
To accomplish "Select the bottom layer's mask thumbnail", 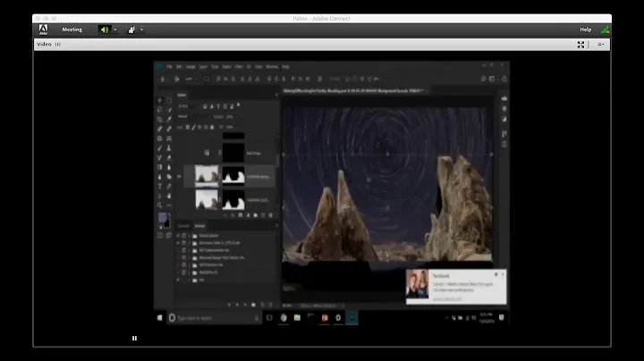I will [x=233, y=199].
